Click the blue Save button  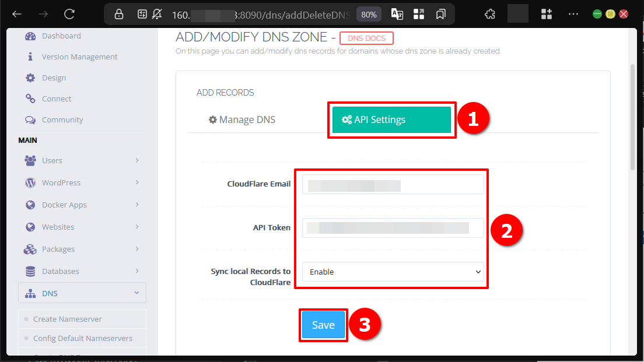click(x=323, y=325)
